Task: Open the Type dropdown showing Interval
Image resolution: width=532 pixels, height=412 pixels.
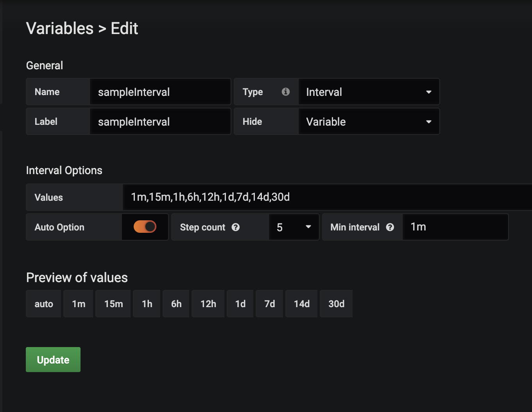Action: click(369, 92)
